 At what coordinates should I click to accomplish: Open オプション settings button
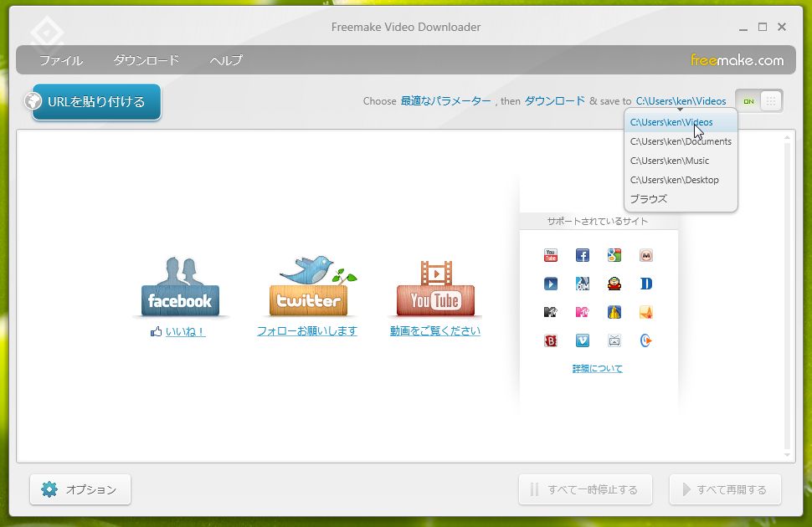pyautogui.click(x=80, y=489)
